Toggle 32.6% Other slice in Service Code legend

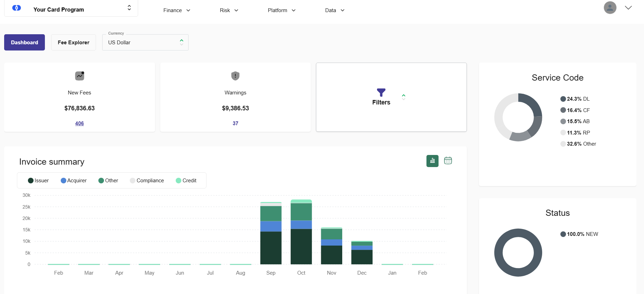coord(578,144)
